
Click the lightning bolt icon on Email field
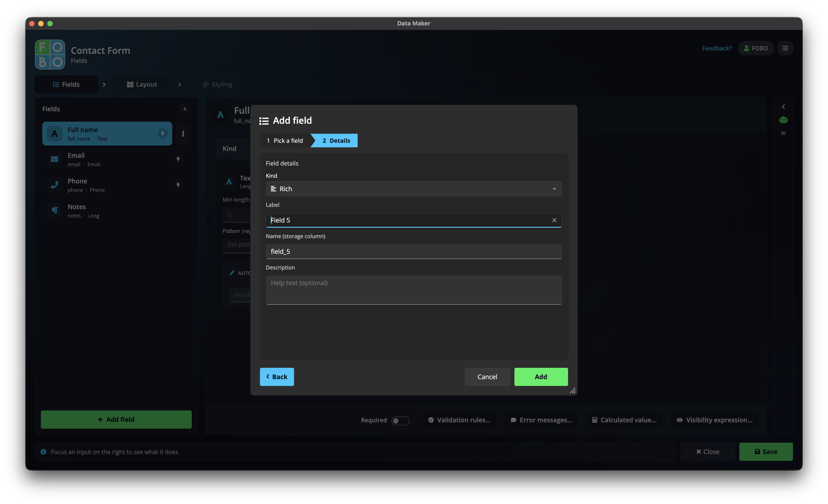pos(178,159)
